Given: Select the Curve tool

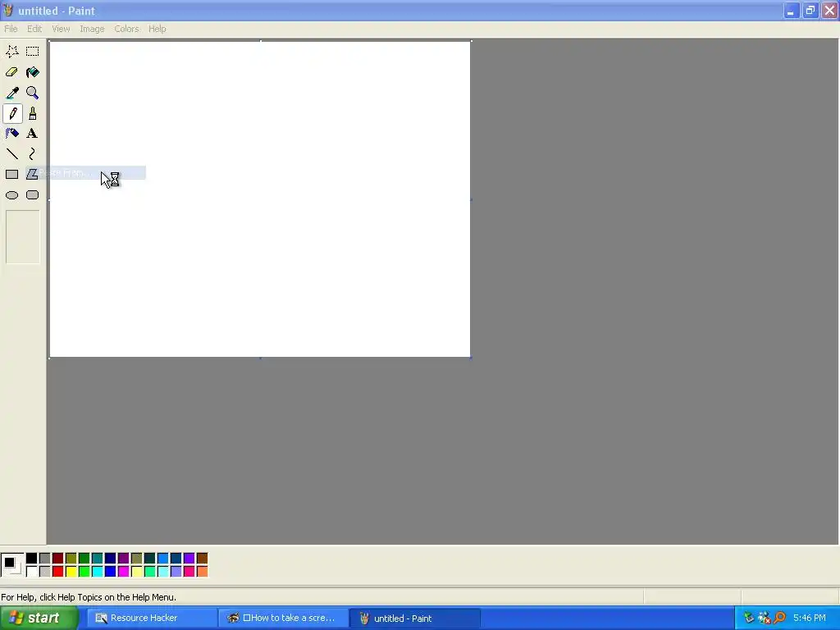Looking at the screenshot, I should [x=33, y=154].
